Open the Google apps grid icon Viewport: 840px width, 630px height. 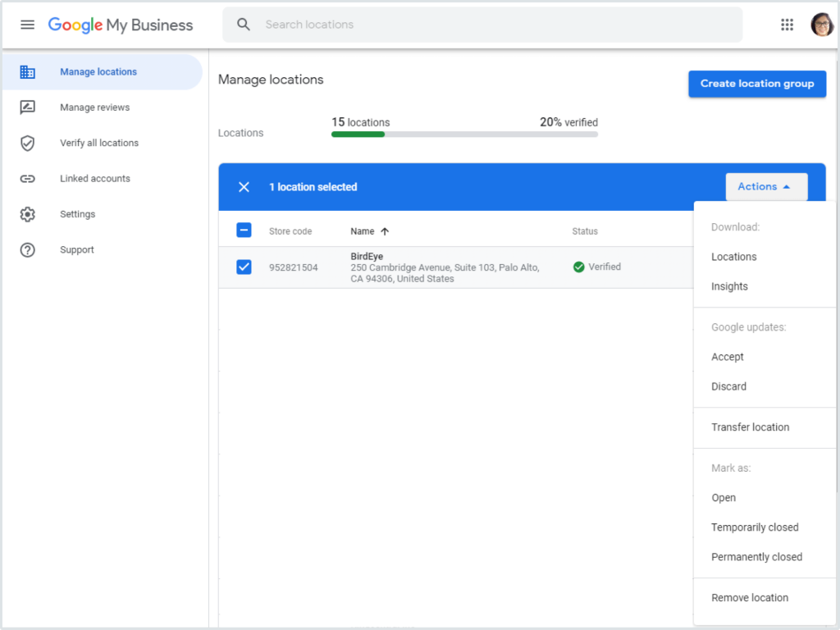click(x=787, y=25)
